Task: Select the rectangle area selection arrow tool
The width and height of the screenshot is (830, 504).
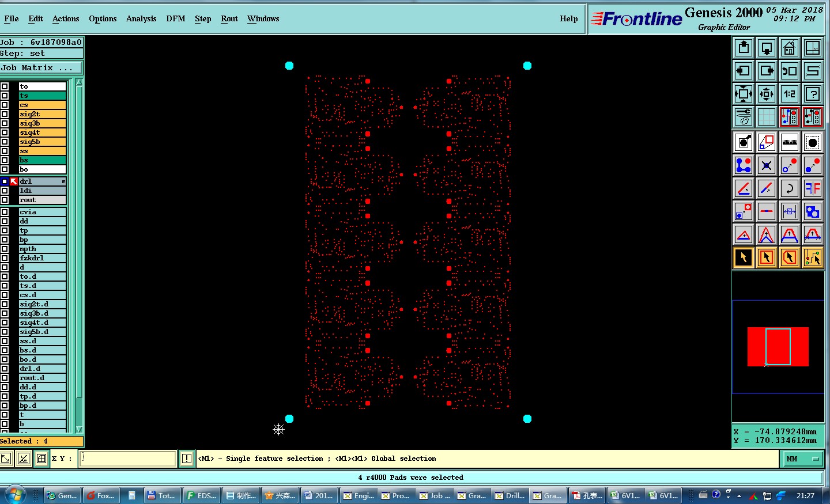Action: pyautogui.click(x=767, y=257)
